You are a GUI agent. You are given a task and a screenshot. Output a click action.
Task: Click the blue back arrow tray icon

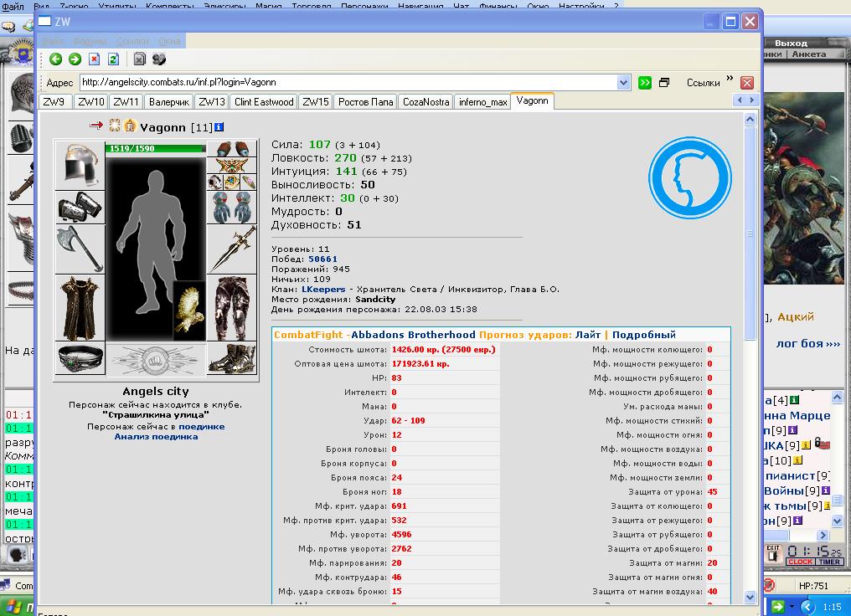coord(808,607)
